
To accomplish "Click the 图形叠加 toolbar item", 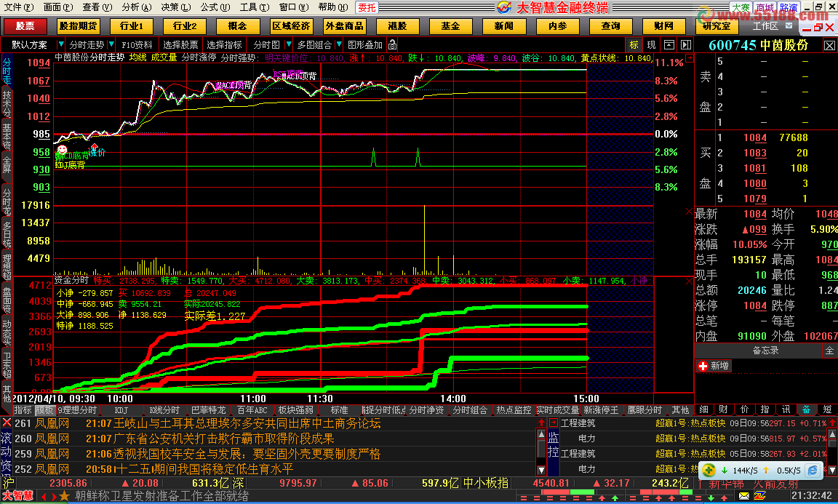I will (x=365, y=45).
